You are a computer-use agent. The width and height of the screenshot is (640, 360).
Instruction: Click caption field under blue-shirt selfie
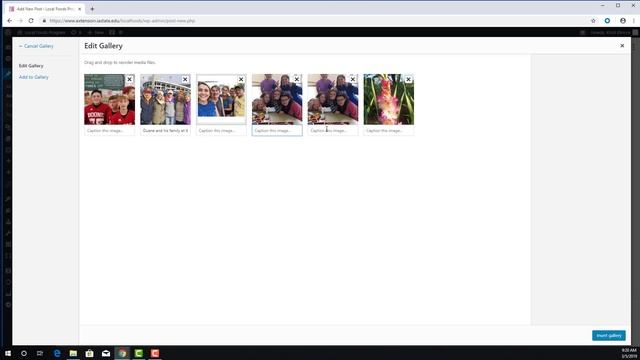pyautogui.click(x=221, y=131)
